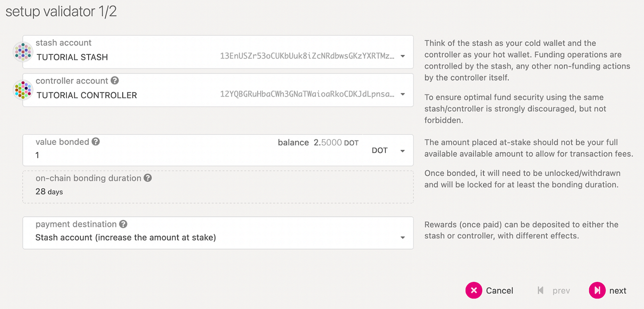Image resolution: width=644 pixels, height=309 pixels.
Task: Select the TUTORIAL STASH account name
Action: 72,57
